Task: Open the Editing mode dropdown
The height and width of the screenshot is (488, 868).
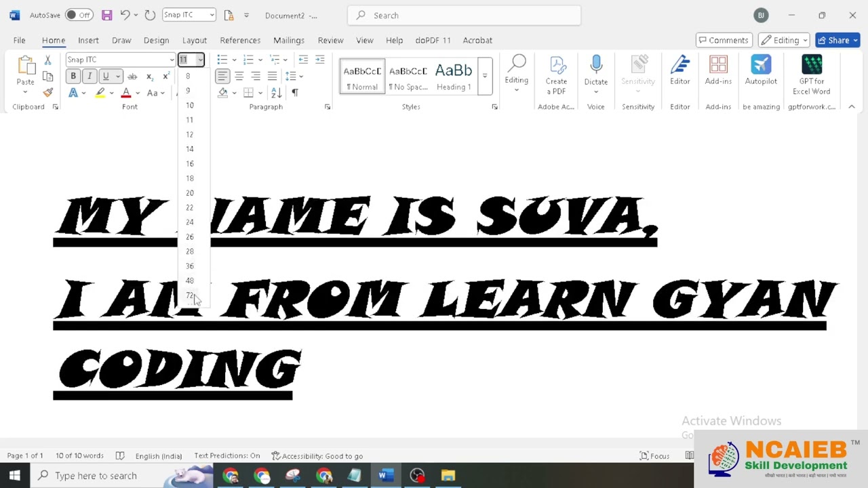Action: tap(784, 40)
